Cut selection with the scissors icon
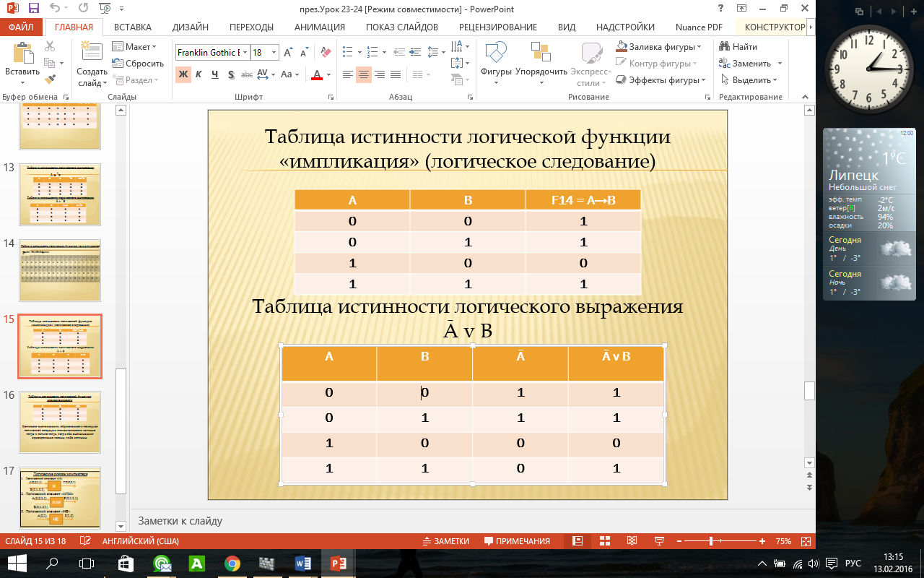Screen dimensions: 924x578 click(x=50, y=46)
